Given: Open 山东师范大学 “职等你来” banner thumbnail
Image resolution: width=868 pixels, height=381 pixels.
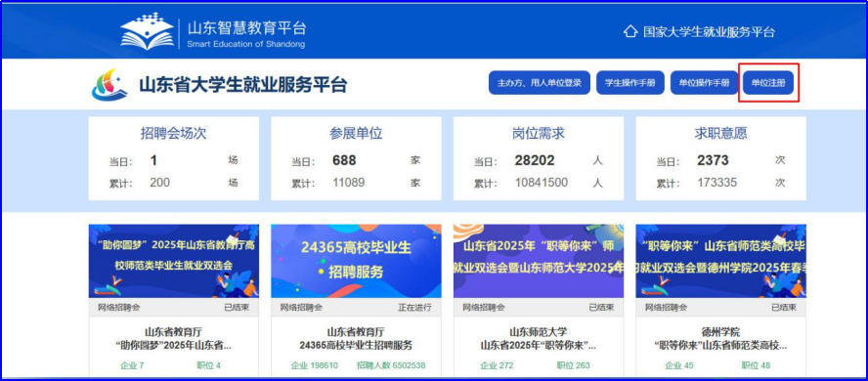Looking at the screenshot, I should 538,261.
